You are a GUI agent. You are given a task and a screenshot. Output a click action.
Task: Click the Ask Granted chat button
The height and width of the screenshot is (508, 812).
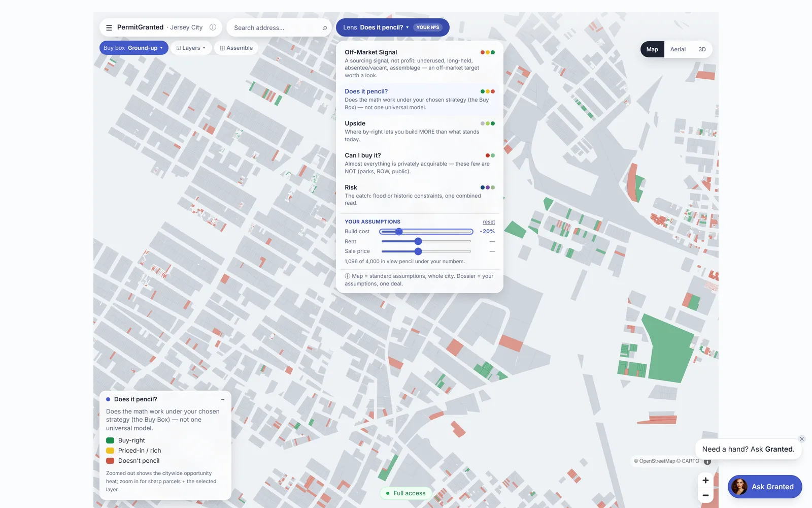point(765,487)
